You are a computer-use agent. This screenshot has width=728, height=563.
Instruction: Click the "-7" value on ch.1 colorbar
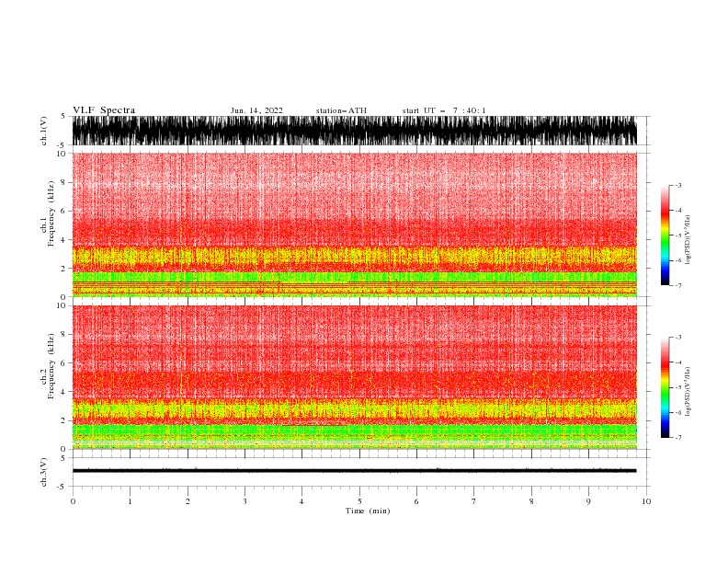click(x=677, y=285)
